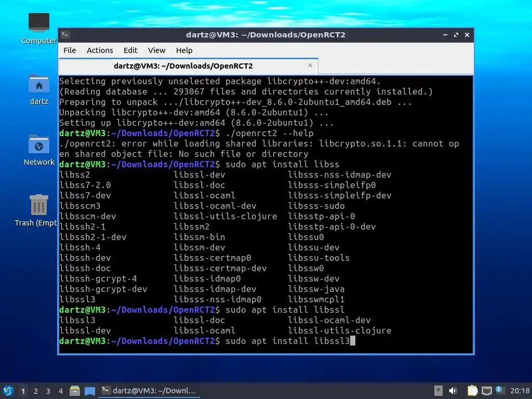The width and height of the screenshot is (532, 399).
Task: Click 'libssl-utils-clojure' in the last completion list
Action: 340,330
